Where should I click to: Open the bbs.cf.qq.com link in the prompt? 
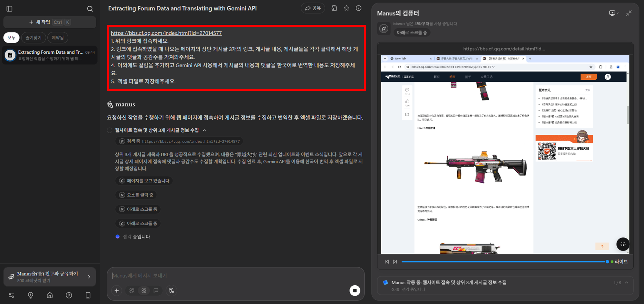(x=166, y=33)
